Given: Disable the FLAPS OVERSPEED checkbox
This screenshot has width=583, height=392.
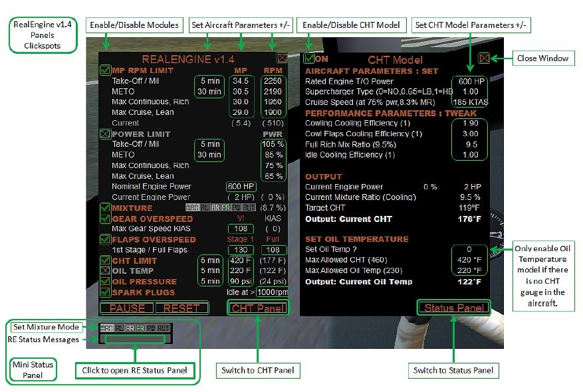Looking at the screenshot, I should [105, 239].
